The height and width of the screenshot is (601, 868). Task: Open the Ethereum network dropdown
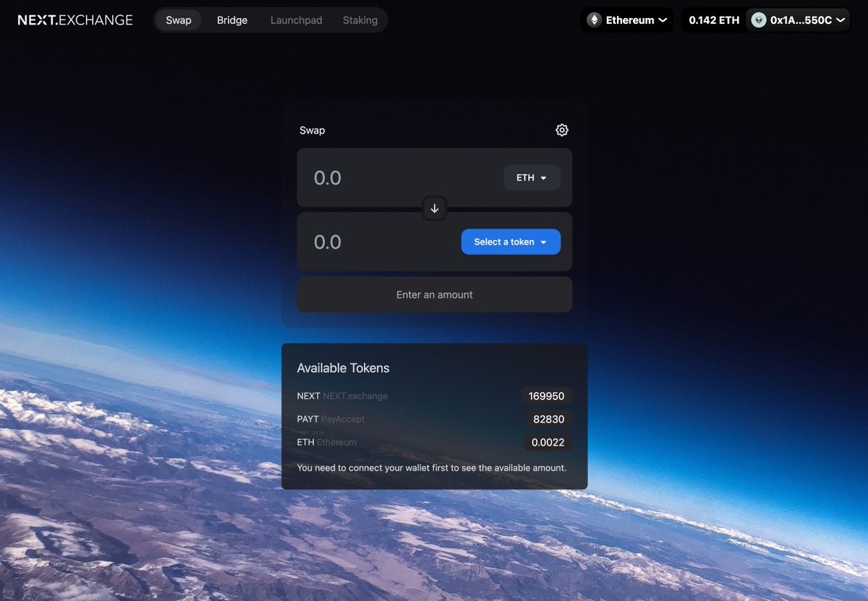pyautogui.click(x=626, y=20)
